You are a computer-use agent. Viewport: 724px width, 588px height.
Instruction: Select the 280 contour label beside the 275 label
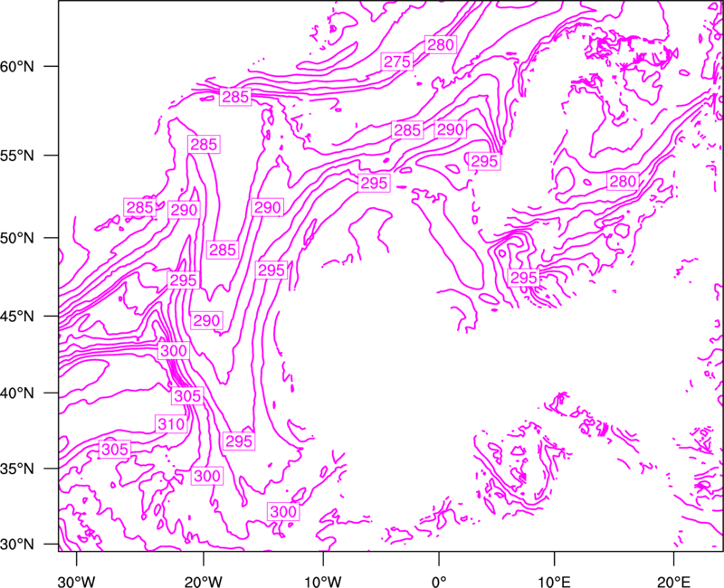[x=441, y=44]
